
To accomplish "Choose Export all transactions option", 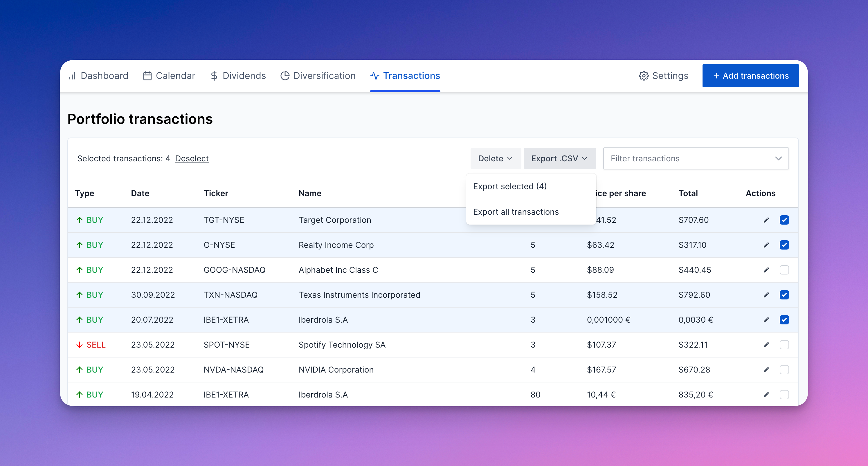I will (516, 212).
